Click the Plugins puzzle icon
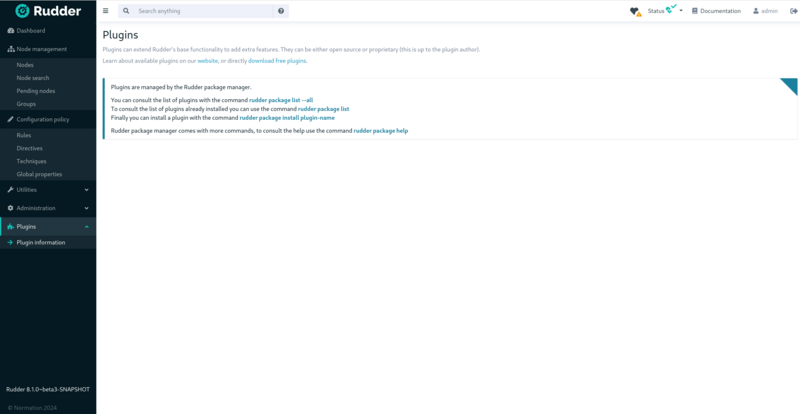Image resolution: width=800 pixels, height=414 pixels. pyautogui.click(x=11, y=227)
